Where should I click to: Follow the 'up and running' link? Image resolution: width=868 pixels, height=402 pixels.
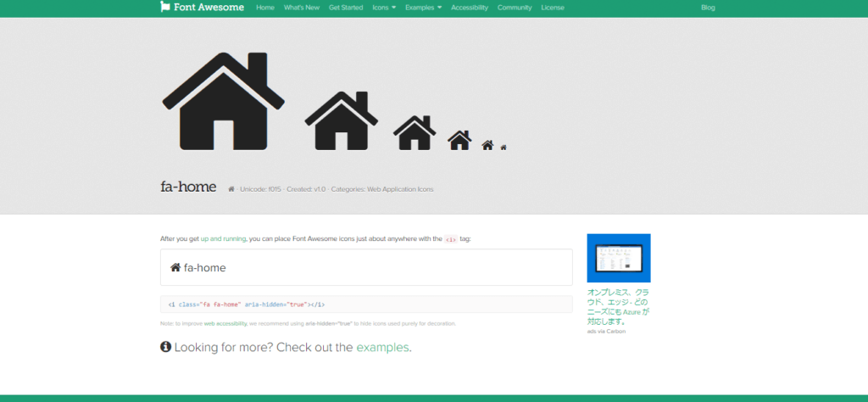tap(223, 239)
